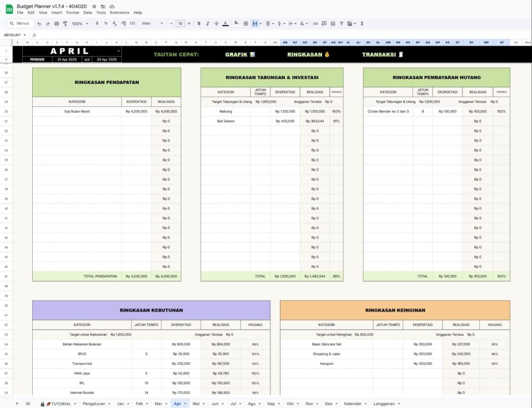Click the undo arrow icon
The image size is (532, 408).
coord(39,23)
